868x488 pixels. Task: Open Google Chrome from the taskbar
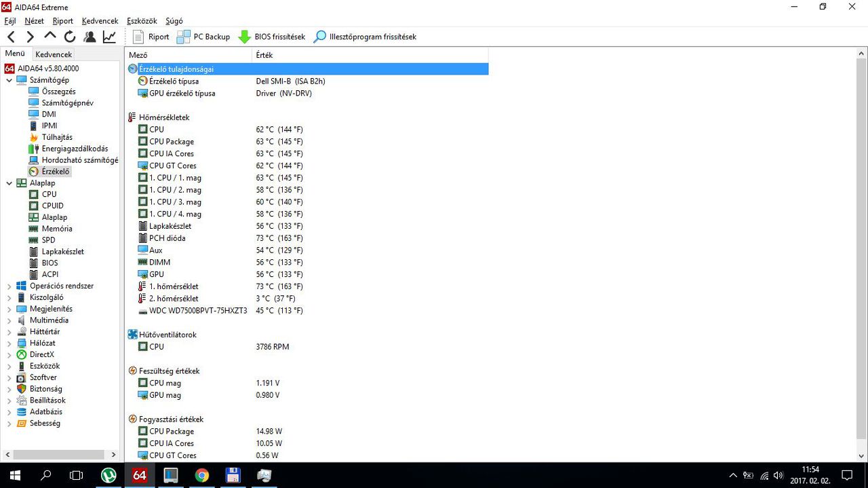pyautogui.click(x=201, y=475)
